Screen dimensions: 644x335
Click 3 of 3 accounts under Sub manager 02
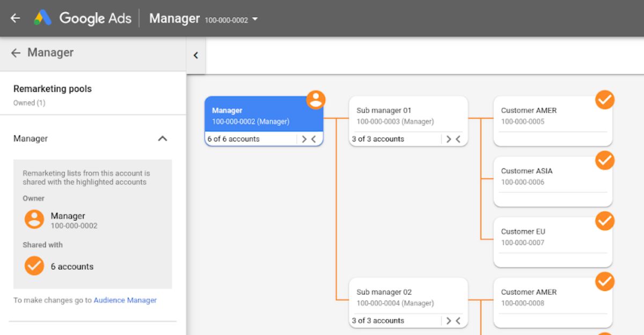(378, 321)
